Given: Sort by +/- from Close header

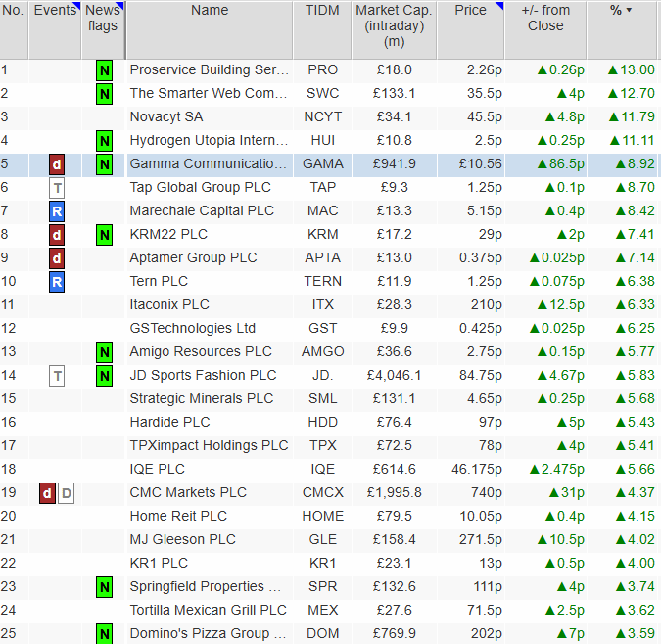Looking at the screenshot, I should pyautogui.click(x=545, y=30).
